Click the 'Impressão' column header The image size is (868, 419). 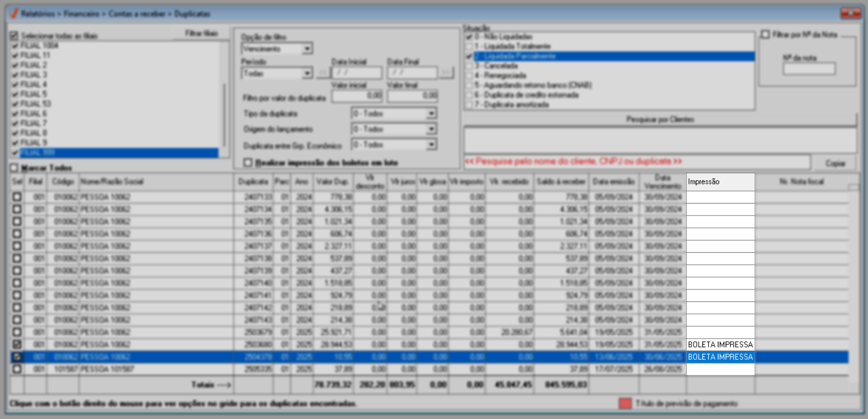pyautogui.click(x=720, y=182)
